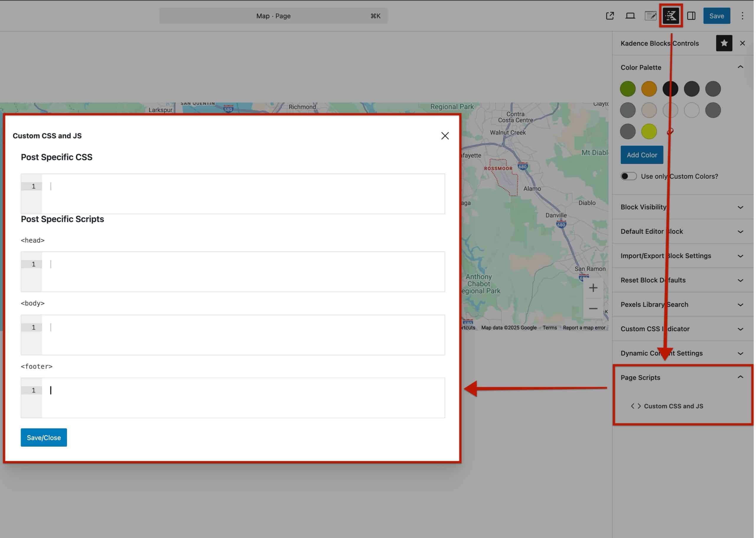Click the Save/Close button in the dialog
The height and width of the screenshot is (538, 756).
[x=43, y=437]
